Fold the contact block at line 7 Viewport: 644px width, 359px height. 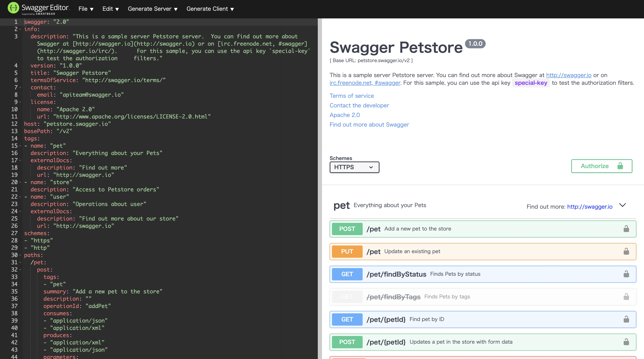20,88
